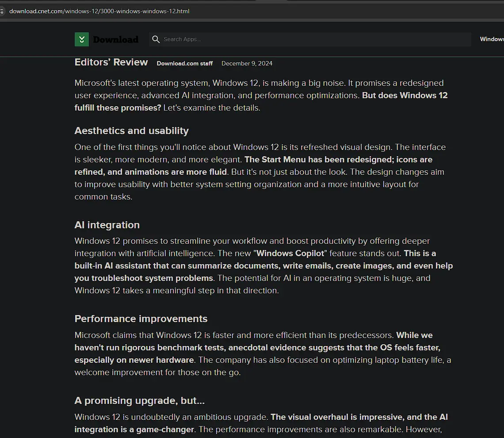
Task: Click the December 9, 2024 date
Action: (247, 63)
